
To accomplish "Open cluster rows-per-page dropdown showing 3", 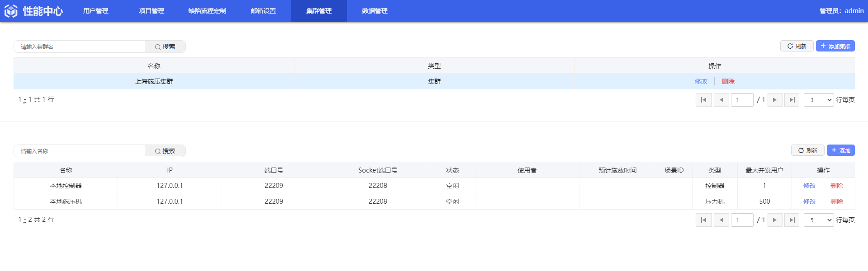I will pos(818,100).
